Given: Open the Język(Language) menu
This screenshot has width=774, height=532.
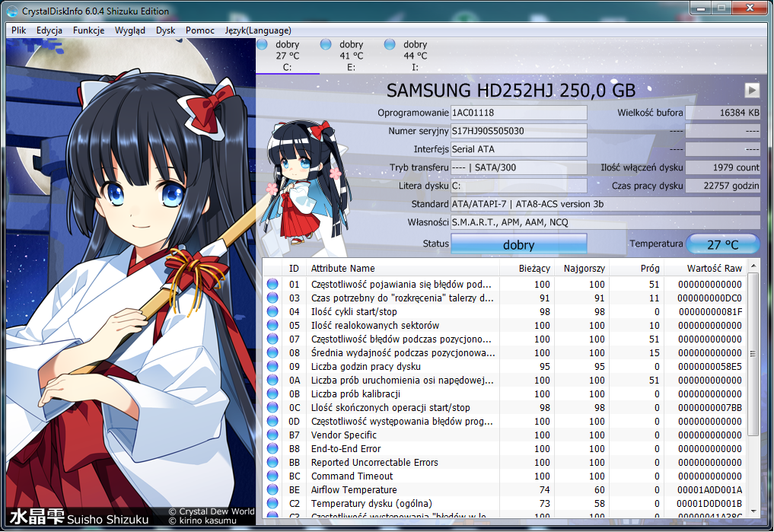Looking at the screenshot, I should click(258, 30).
